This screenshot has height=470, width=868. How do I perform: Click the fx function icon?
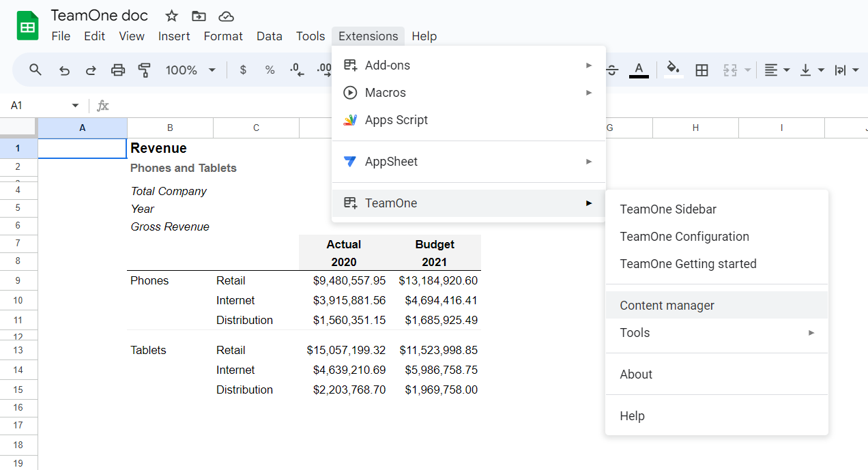[103, 106]
